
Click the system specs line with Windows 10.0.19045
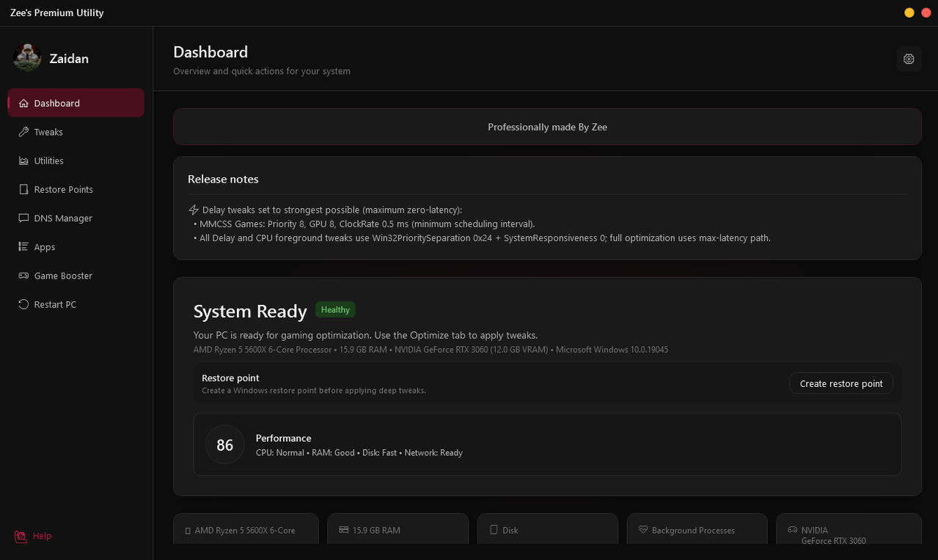tap(430, 350)
